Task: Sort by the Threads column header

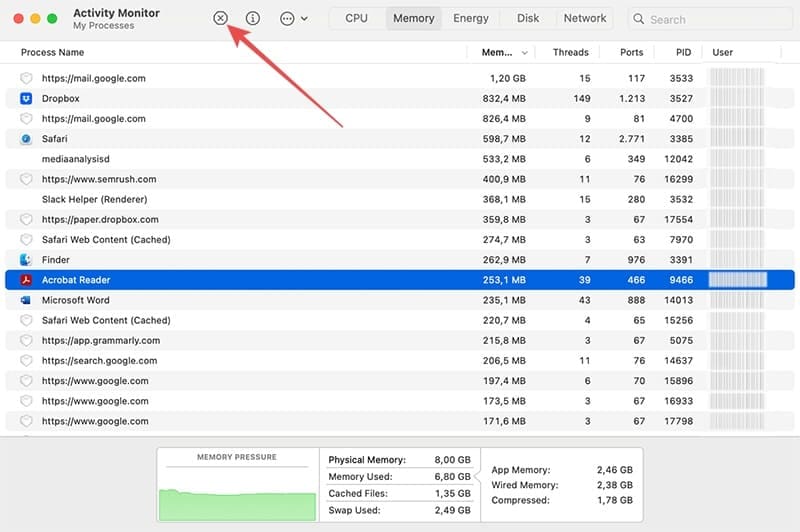Action: (x=570, y=53)
